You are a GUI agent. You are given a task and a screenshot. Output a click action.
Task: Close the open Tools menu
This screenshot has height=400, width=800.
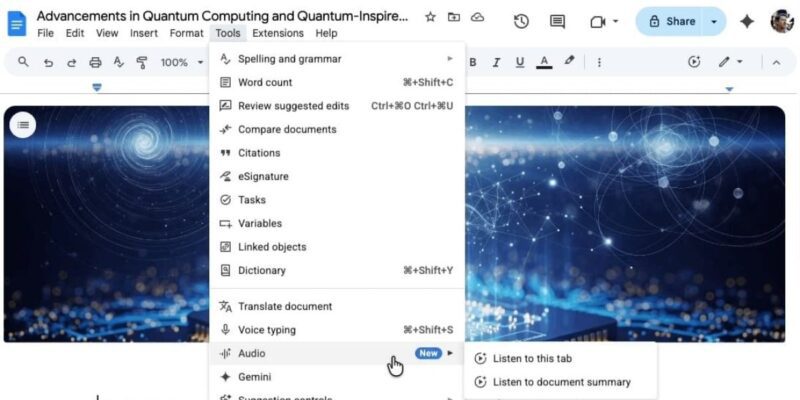[228, 33]
